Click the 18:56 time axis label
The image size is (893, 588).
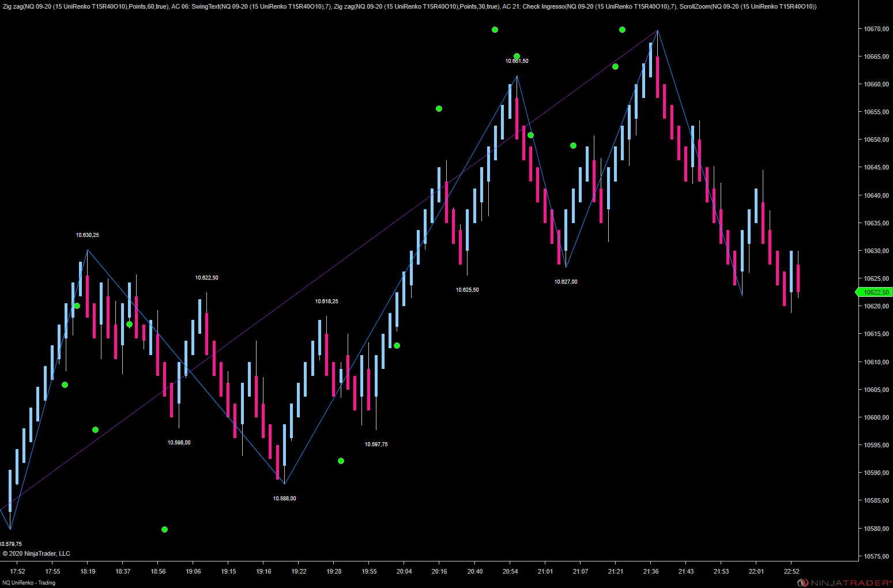[158, 571]
